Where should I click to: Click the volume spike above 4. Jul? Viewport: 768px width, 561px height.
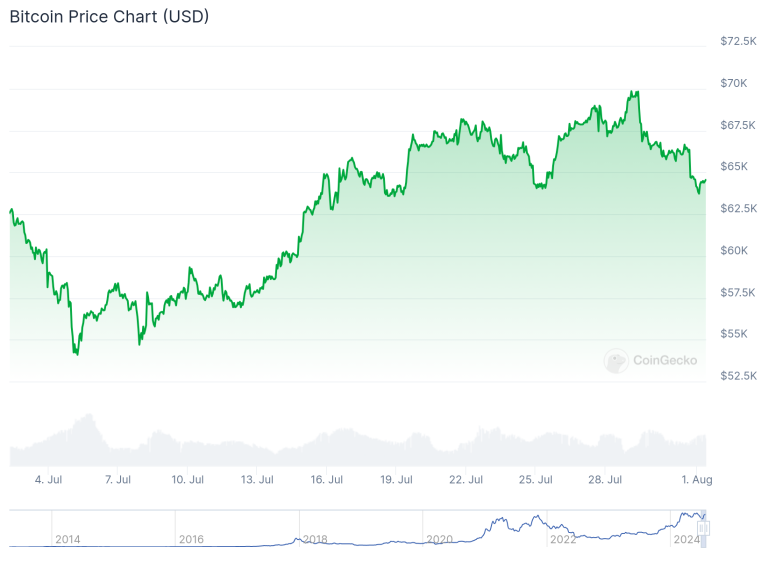coord(89,416)
